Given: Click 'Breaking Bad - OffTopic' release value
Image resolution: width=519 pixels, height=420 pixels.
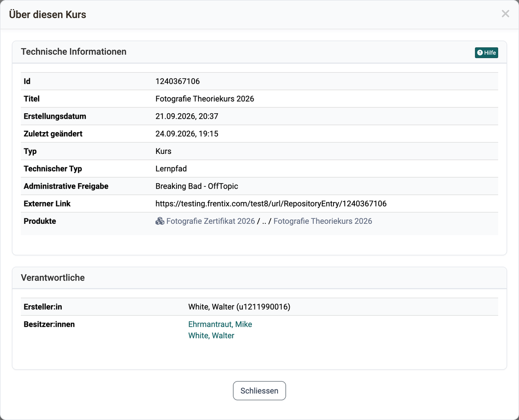Looking at the screenshot, I should click(x=197, y=186).
